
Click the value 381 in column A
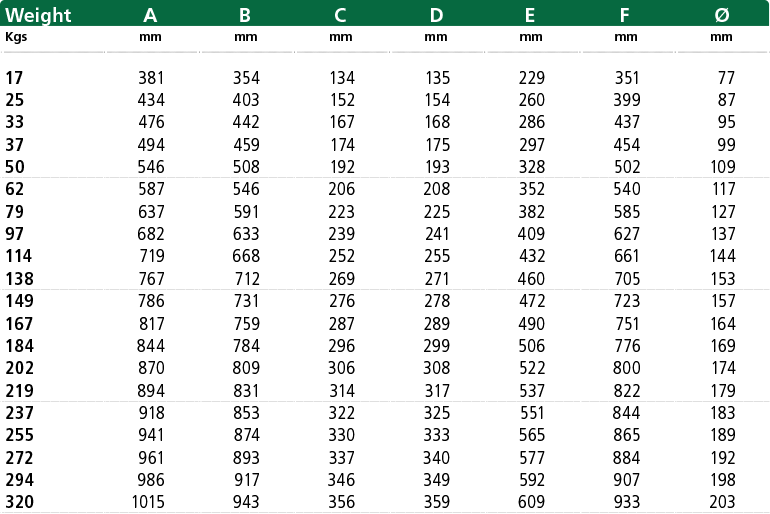[x=151, y=77]
